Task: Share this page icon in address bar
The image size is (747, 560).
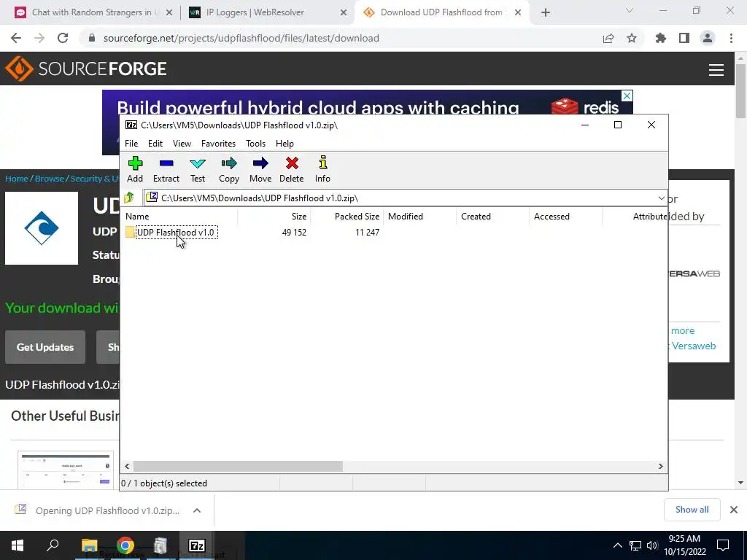Action: 608,38
